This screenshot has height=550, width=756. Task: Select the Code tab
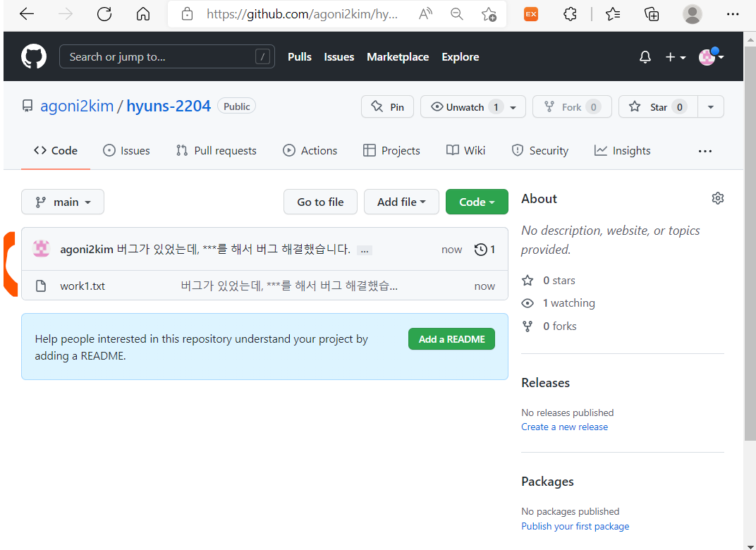[x=56, y=150]
